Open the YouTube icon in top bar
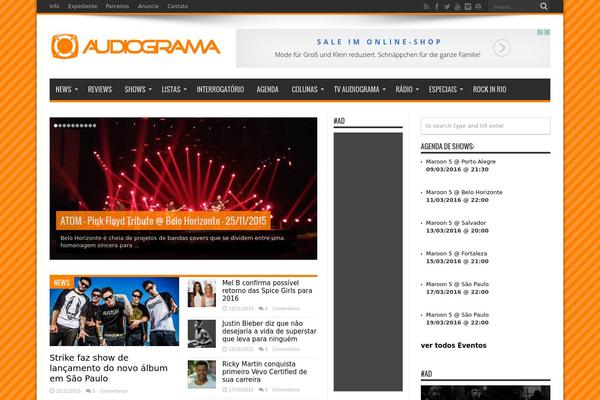 tap(457, 7)
